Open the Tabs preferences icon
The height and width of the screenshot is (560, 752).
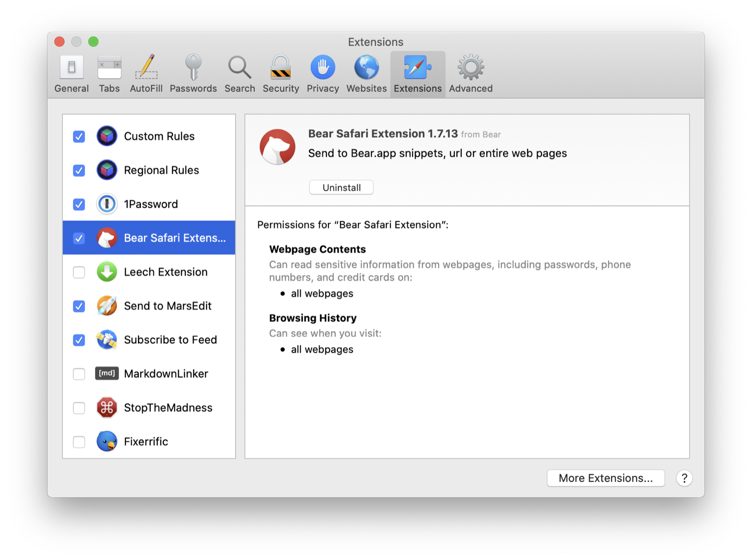(109, 67)
